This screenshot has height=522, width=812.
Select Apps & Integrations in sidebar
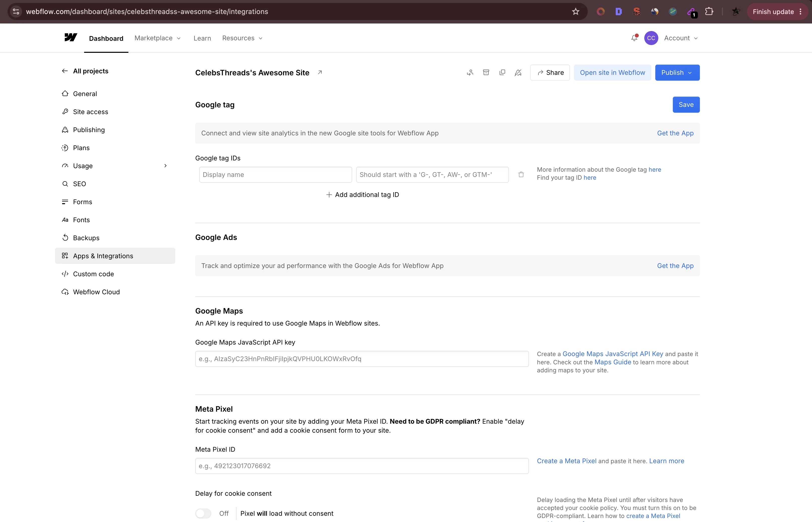[x=115, y=255]
